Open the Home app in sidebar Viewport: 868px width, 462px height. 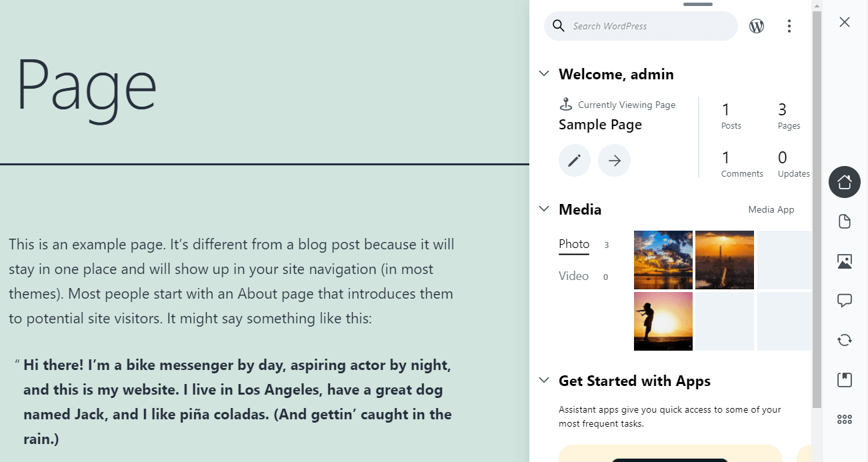[x=844, y=181]
